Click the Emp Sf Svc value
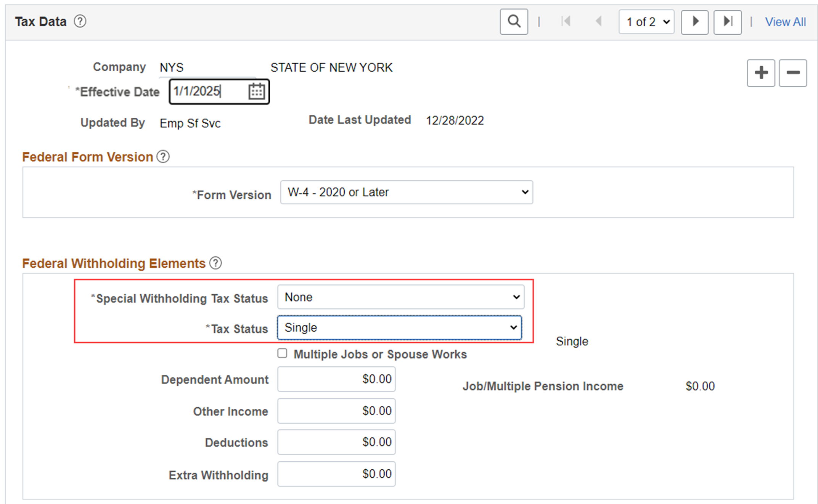 click(x=190, y=124)
